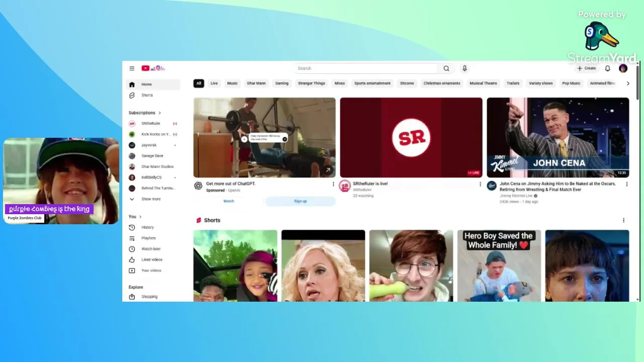The height and width of the screenshot is (362, 644).
Task: Open John Cena Jimmy Kimmel thumbnail
Action: click(x=558, y=137)
